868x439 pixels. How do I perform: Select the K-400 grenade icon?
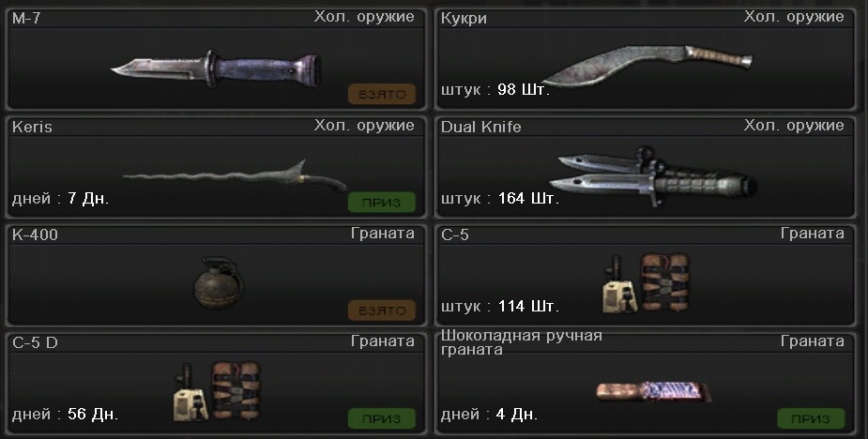pos(218,281)
